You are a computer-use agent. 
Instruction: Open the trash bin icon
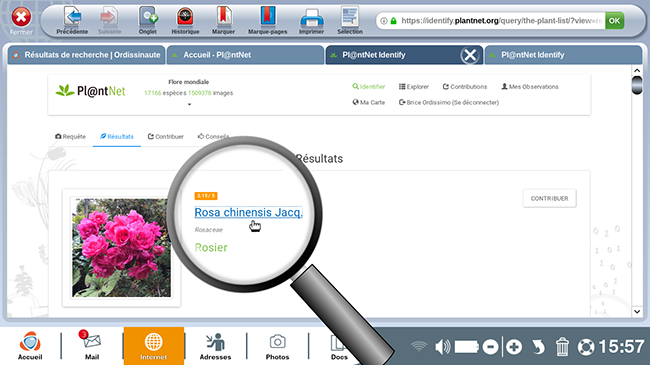(x=562, y=347)
